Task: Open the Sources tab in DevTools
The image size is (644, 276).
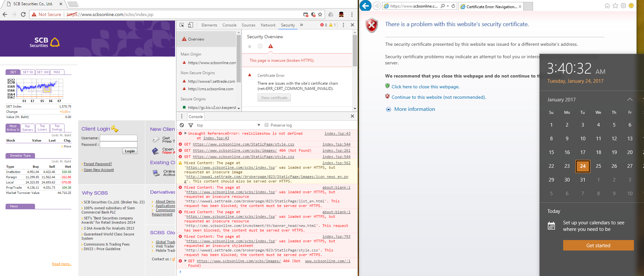Action: [248, 25]
